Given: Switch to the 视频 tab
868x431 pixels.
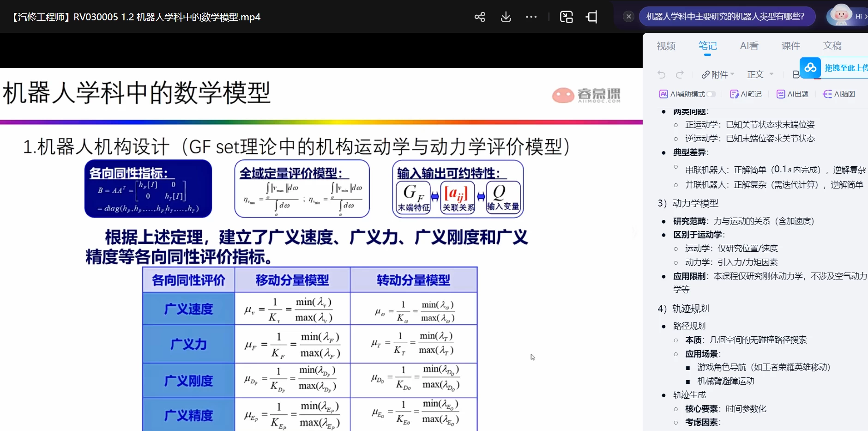Looking at the screenshot, I should (x=666, y=46).
